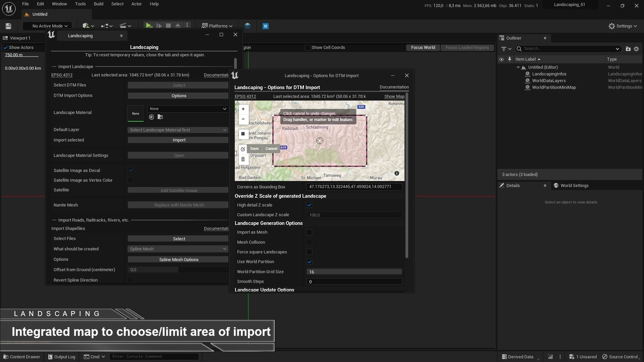The width and height of the screenshot is (644, 362).
Task: Click the add folder icon in Outliner
Action: tap(628, 49)
